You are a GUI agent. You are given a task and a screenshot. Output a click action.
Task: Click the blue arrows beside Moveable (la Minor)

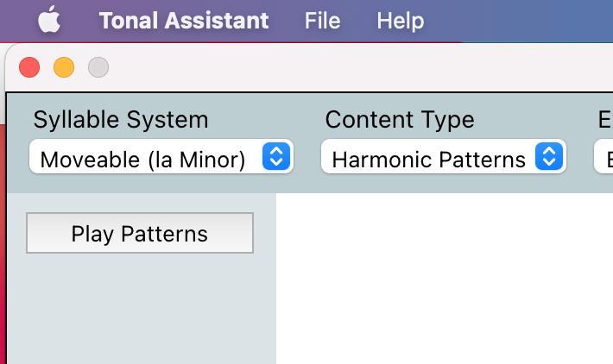[x=276, y=157]
